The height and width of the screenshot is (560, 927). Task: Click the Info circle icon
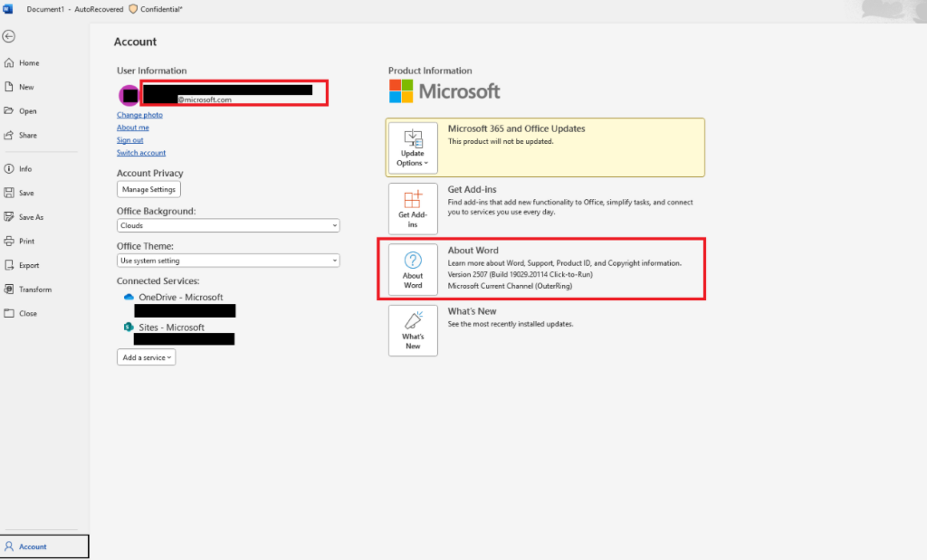tap(9, 168)
